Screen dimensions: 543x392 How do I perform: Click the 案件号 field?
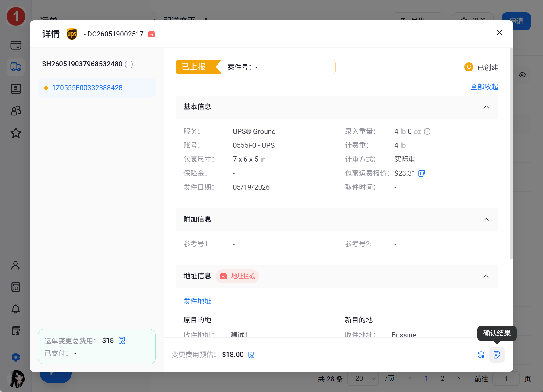pyautogui.click(x=278, y=67)
